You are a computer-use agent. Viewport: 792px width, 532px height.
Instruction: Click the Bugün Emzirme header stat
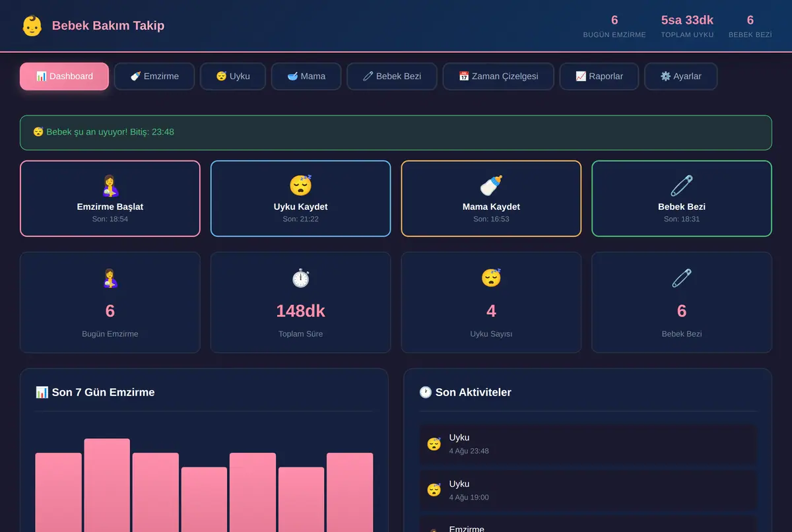click(614, 26)
